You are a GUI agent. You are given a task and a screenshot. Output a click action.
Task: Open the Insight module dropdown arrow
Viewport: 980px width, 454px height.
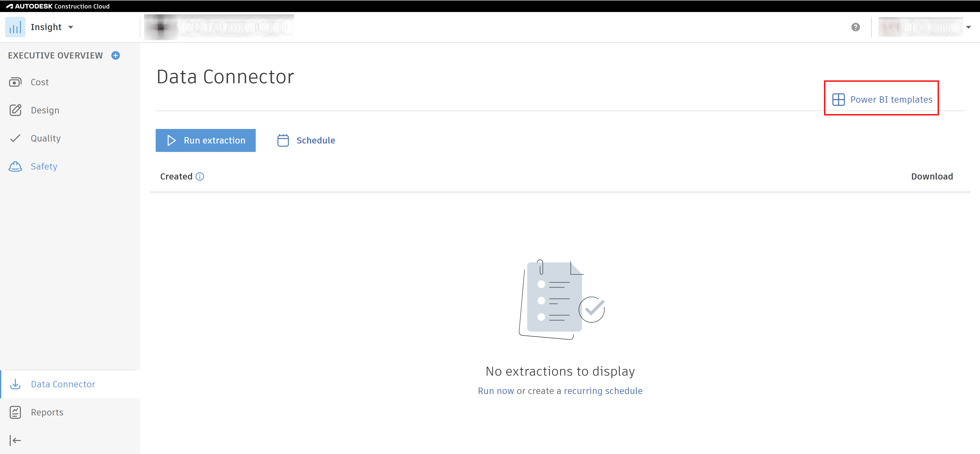coord(70,27)
